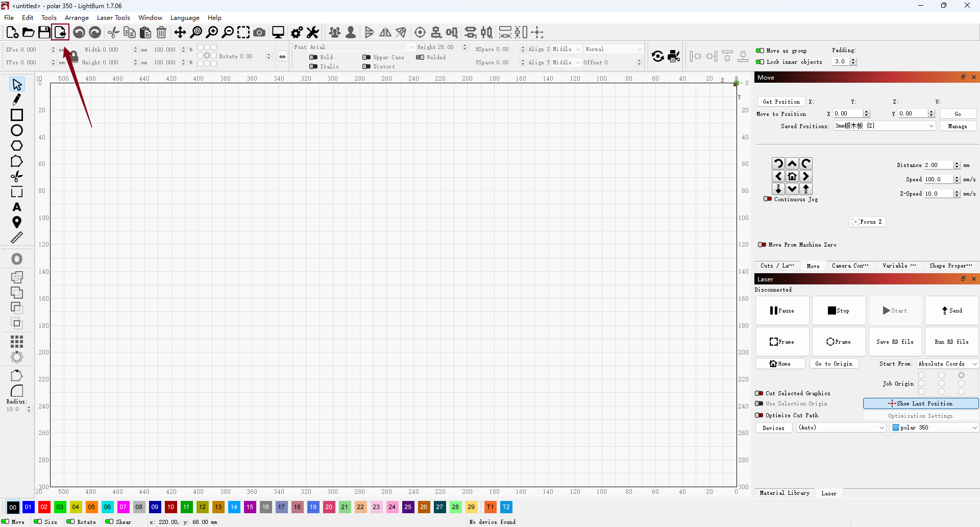The height and width of the screenshot is (527, 980).
Task: Open the Language menu
Action: click(185, 17)
